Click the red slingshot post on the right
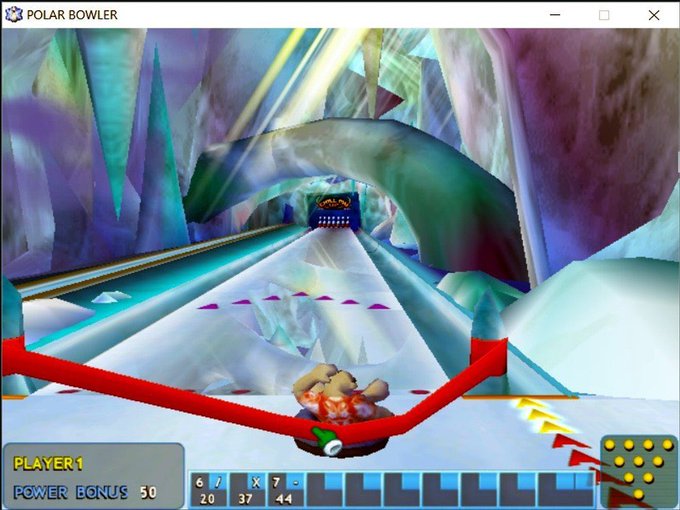Screen dimensions: 680x510 click(489, 357)
